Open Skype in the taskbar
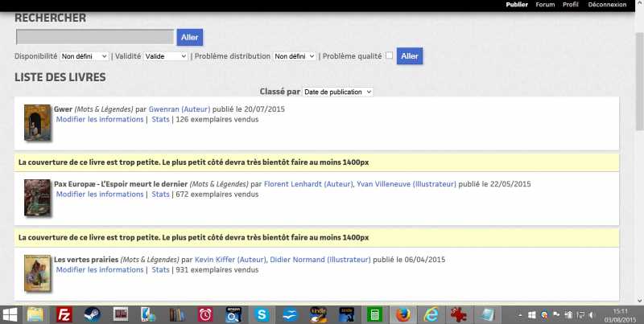 click(x=262, y=314)
